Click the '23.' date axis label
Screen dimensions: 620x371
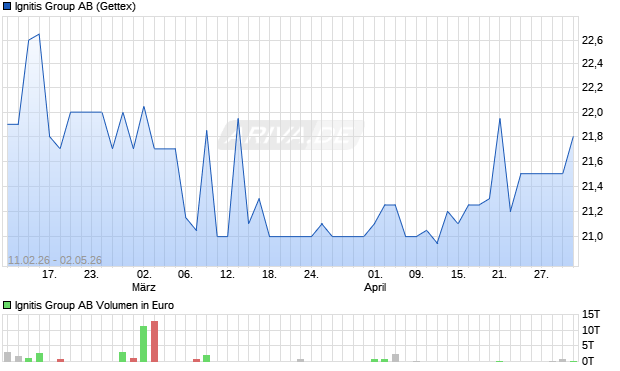pos(91,274)
